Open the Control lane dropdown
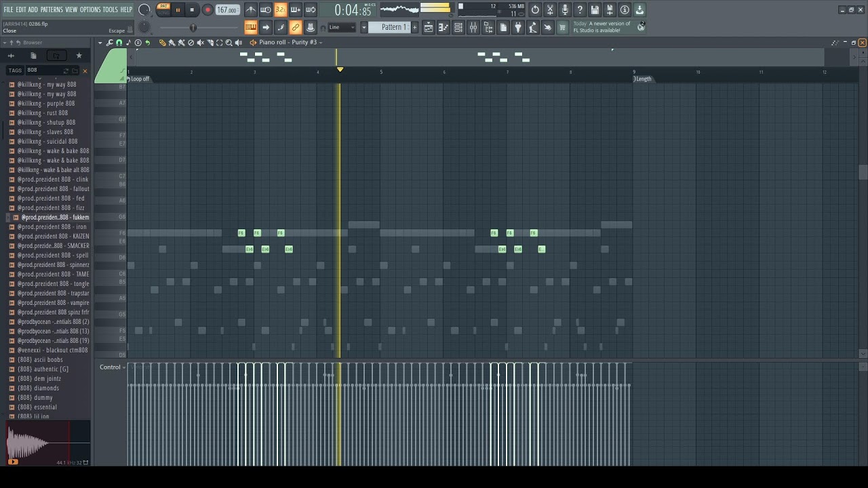This screenshot has width=868, height=488. (112, 367)
